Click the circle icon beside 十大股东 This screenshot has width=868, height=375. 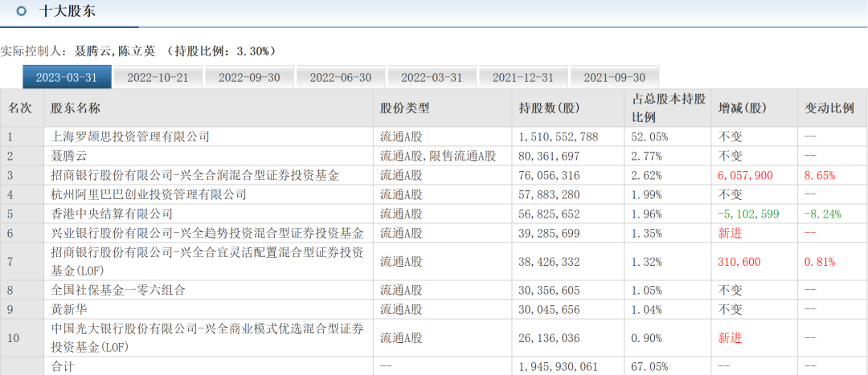[x=22, y=11]
